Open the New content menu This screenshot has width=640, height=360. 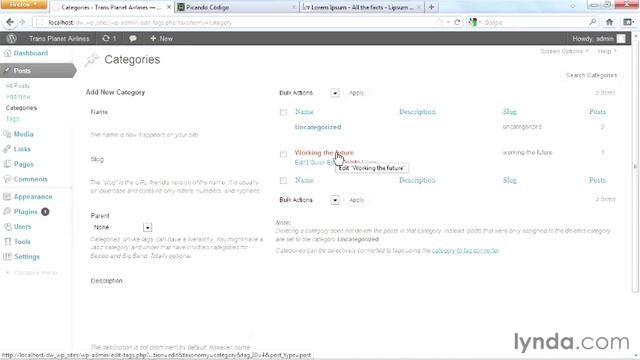point(161,38)
